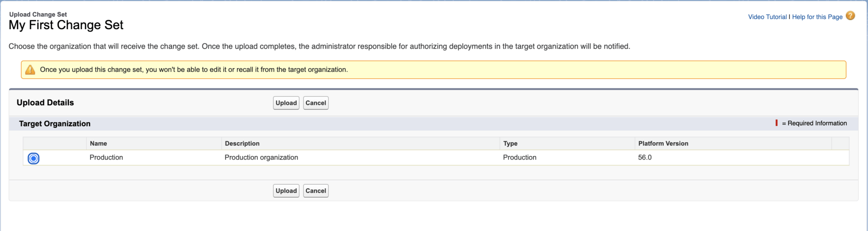
Task: Click the yellow warning triangle icon
Action: click(30, 69)
